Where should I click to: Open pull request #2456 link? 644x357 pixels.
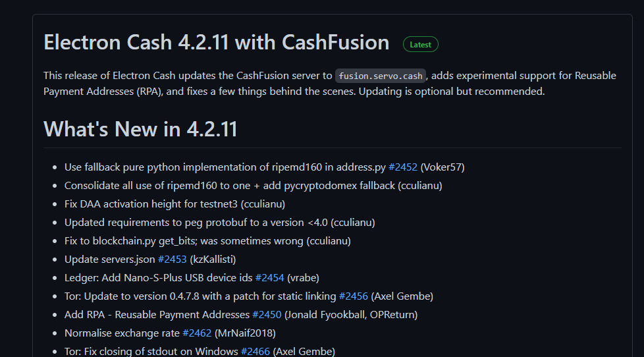click(353, 296)
